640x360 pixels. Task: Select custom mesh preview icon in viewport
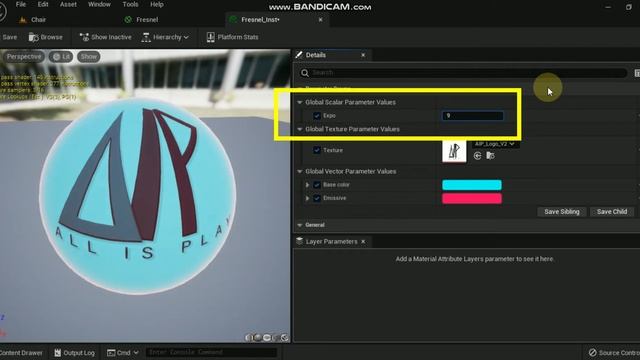click(284, 338)
